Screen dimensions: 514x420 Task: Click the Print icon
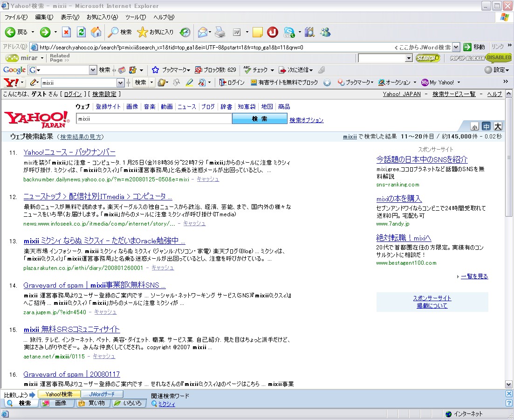coord(220,32)
